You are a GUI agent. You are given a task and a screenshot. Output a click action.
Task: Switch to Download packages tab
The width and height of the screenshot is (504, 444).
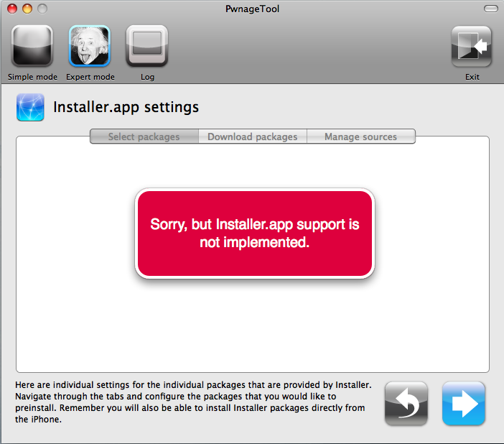point(253,137)
